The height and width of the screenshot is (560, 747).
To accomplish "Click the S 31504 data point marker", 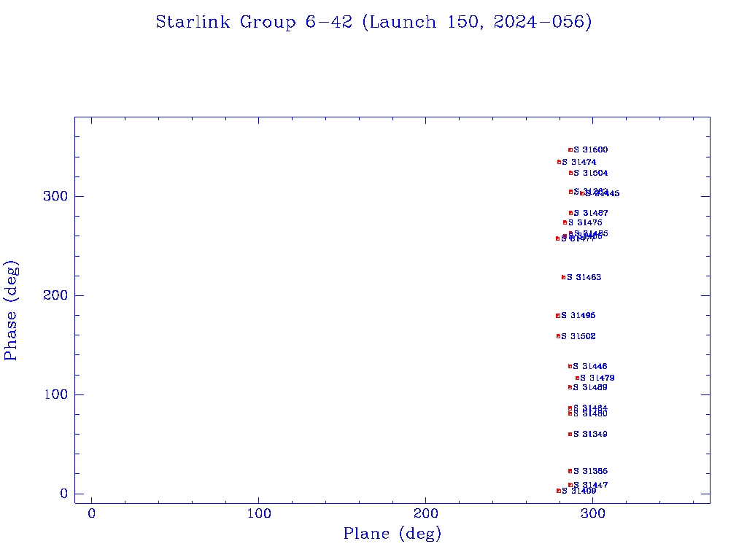I will 570,173.
